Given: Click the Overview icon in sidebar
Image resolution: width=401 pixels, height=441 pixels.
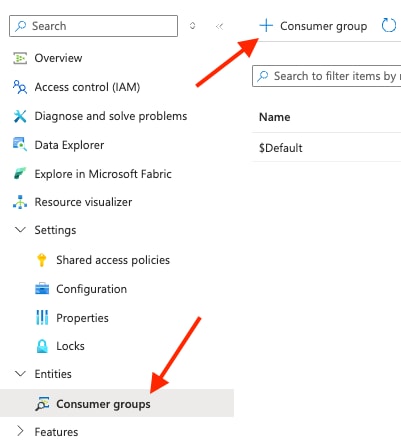Looking at the screenshot, I should pyautogui.click(x=20, y=58).
